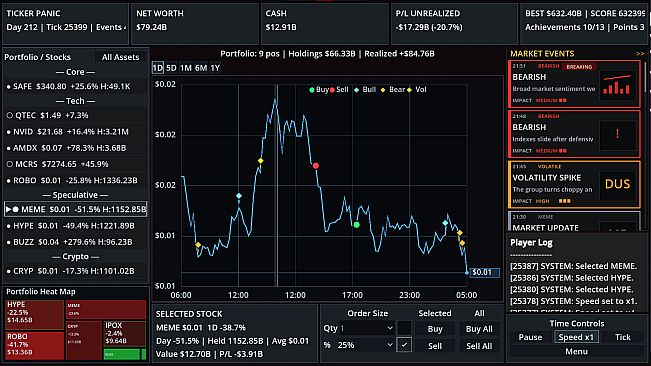This screenshot has height=366, width=651.
Task: Click the filled bullet beside the selected MEME row
Action: coord(16,210)
